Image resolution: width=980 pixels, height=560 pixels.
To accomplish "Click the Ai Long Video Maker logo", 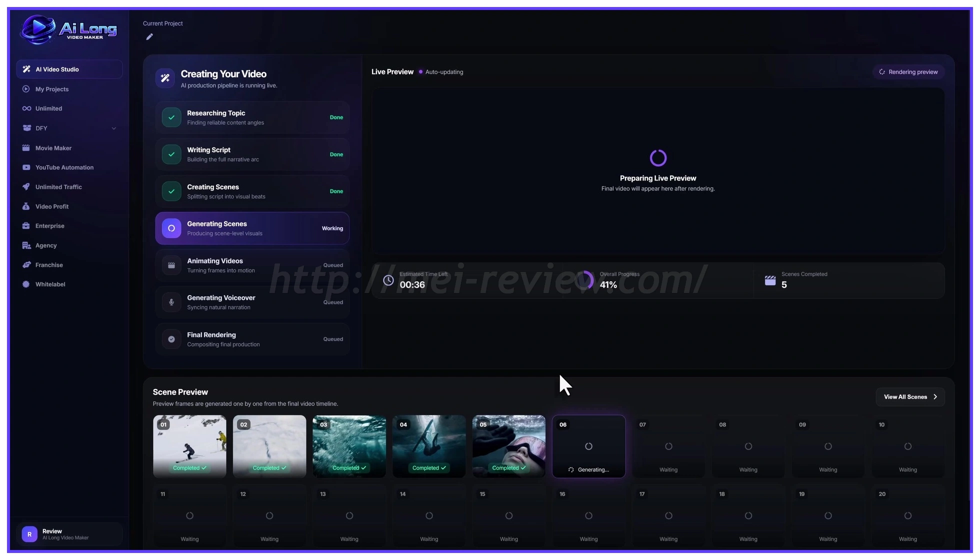I will 68,30.
